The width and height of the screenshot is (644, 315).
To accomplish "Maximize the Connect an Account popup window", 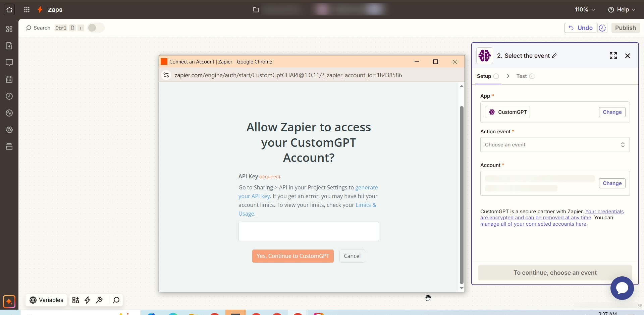I will (x=436, y=62).
